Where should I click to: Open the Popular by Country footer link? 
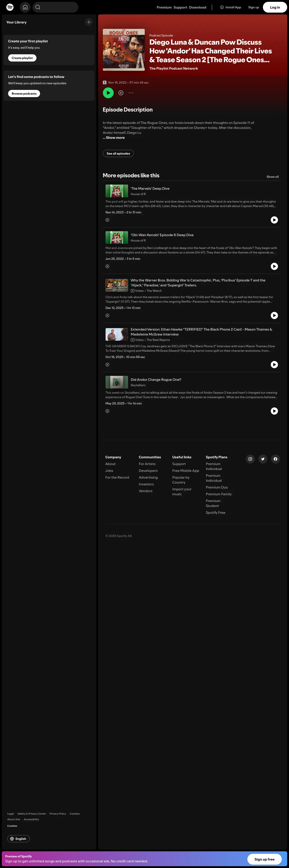181,480
